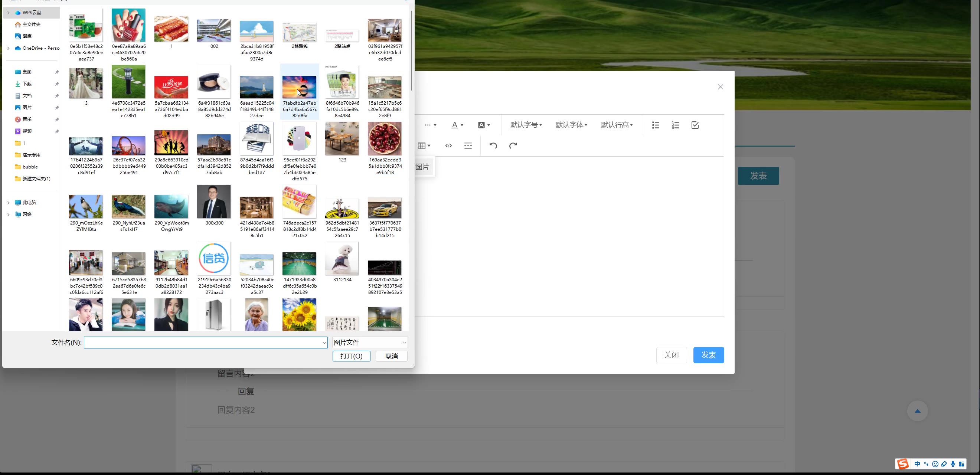Select the sunflower image thumbnail
Image resolution: width=980 pixels, height=475 pixels.
pos(299,315)
